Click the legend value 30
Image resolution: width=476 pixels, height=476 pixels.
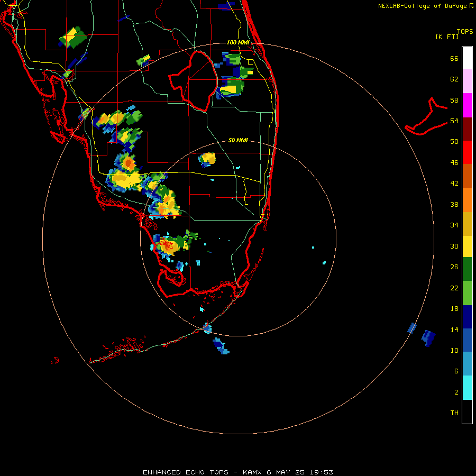454,246
